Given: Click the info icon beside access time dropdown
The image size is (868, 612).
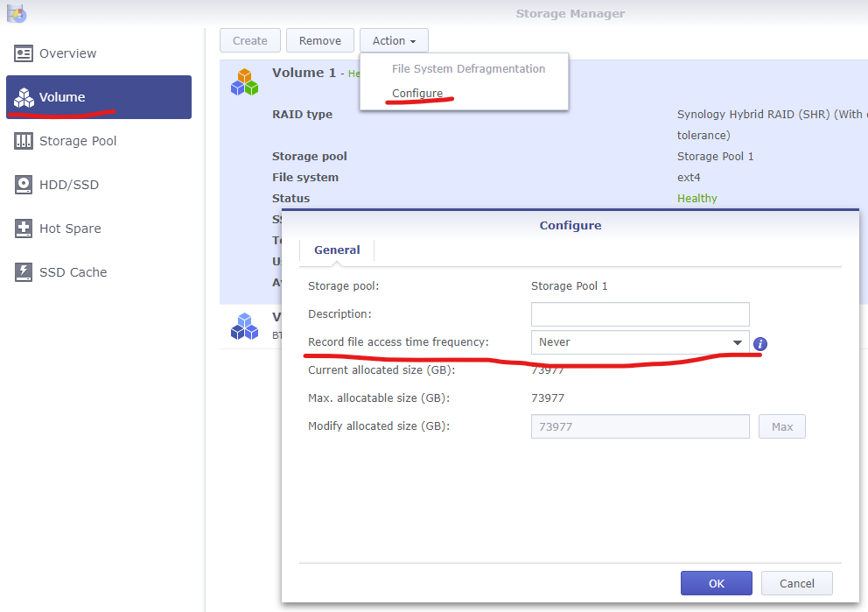Looking at the screenshot, I should [x=759, y=344].
